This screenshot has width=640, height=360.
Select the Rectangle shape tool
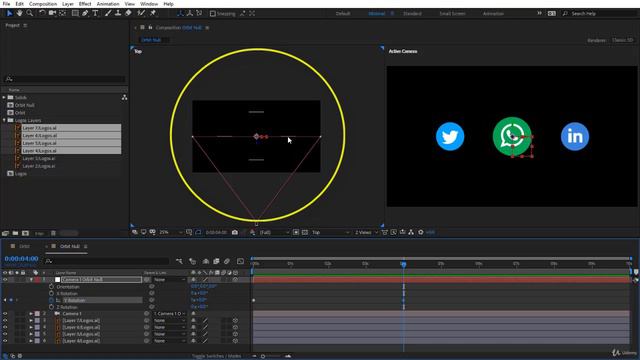[75, 13]
